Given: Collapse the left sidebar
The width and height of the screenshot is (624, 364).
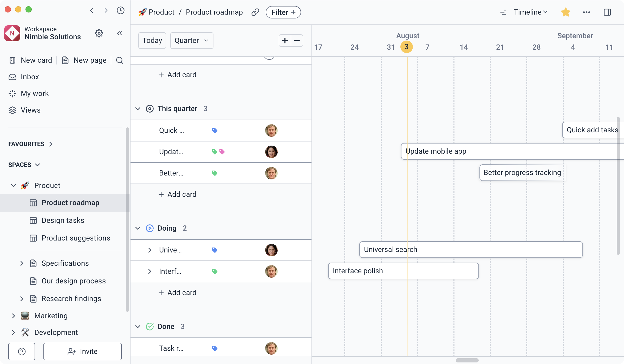Looking at the screenshot, I should (x=119, y=33).
